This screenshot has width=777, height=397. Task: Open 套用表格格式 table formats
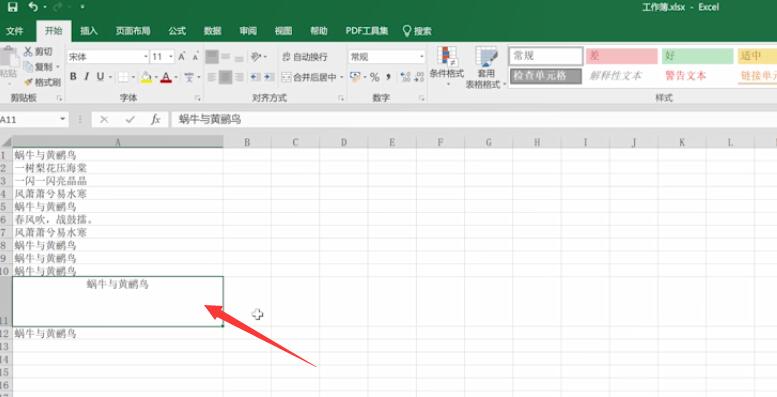point(486,68)
